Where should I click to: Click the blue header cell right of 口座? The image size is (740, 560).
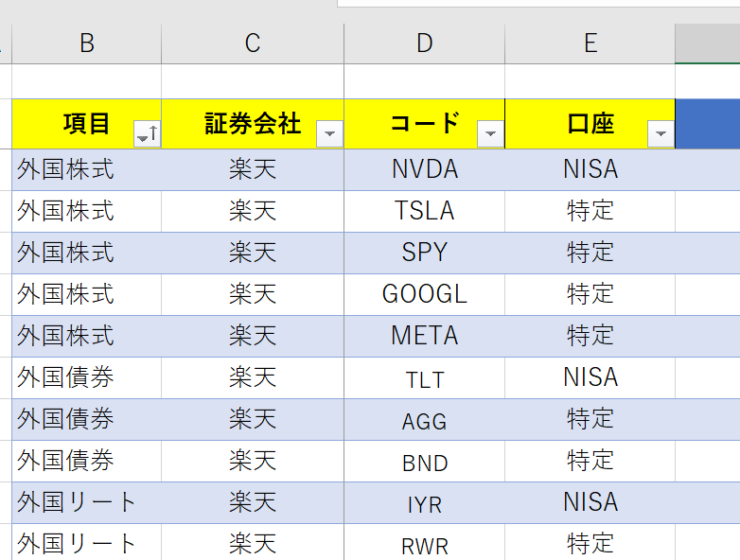708,124
